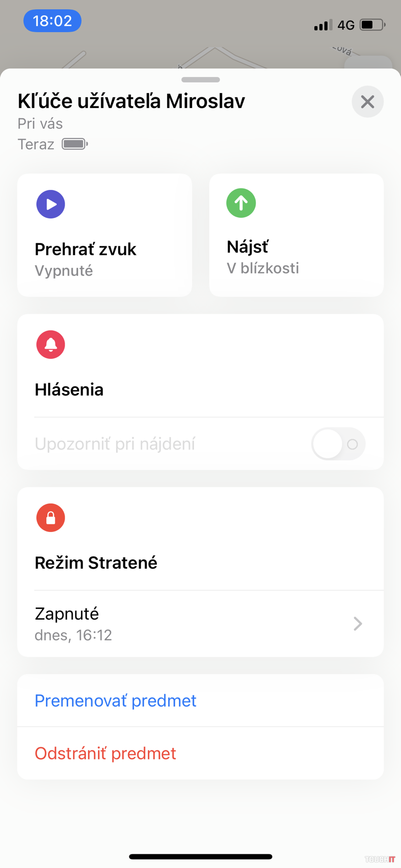Rename item via Premenovať predmet
Screen dimensions: 401x868
[x=116, y=701]
